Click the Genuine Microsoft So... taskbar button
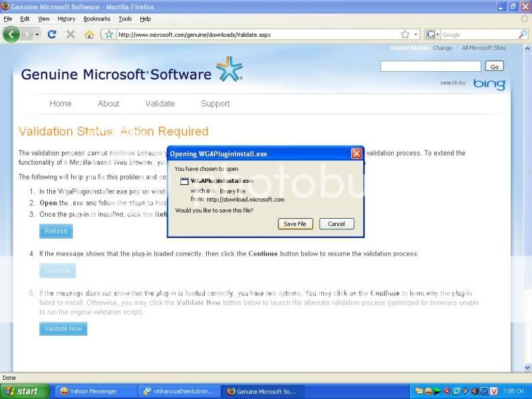532x399 pixels. point(262,391)
